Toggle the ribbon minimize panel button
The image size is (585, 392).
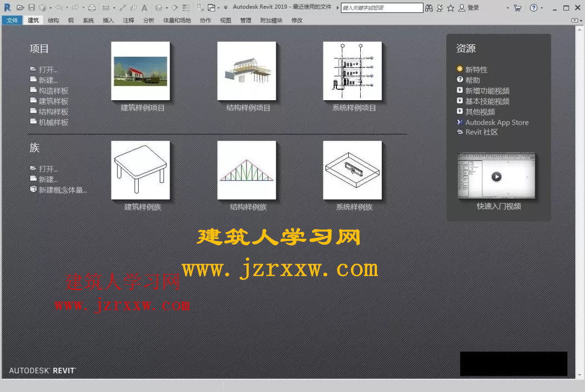coord(576,21)
